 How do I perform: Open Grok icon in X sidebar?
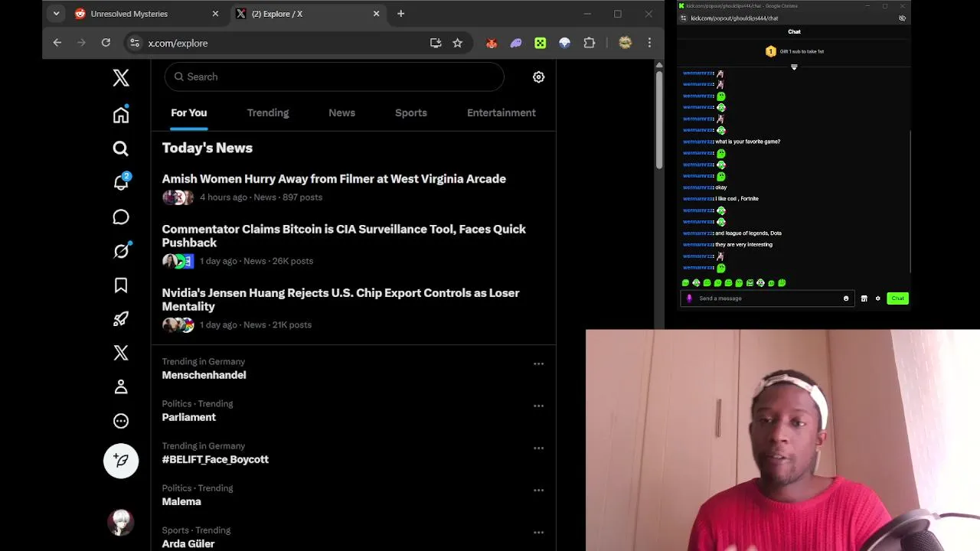point(121,251)
